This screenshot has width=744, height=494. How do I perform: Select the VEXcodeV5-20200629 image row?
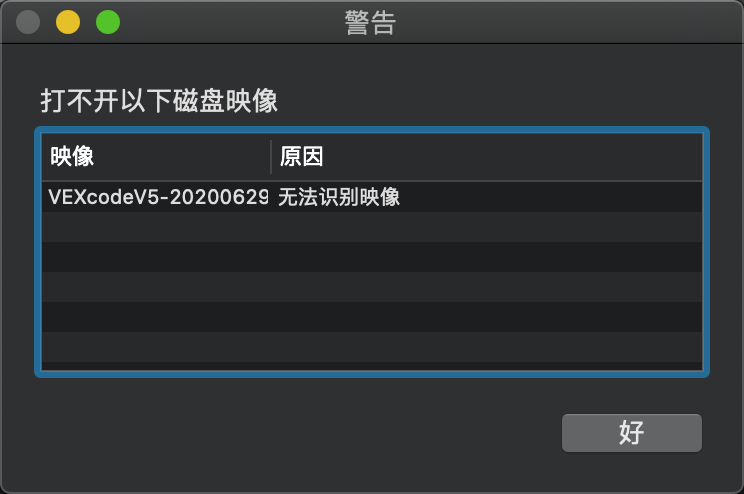tap(372, 197)
